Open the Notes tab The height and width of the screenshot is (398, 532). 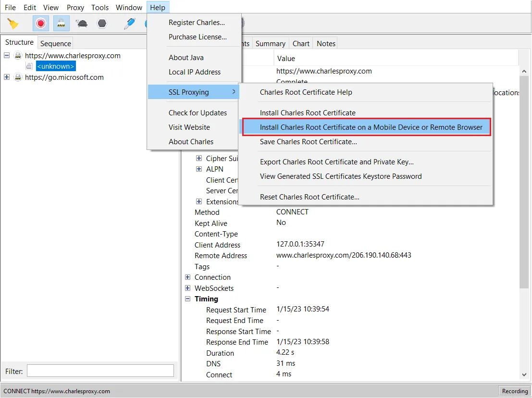(x=326, y=43)
